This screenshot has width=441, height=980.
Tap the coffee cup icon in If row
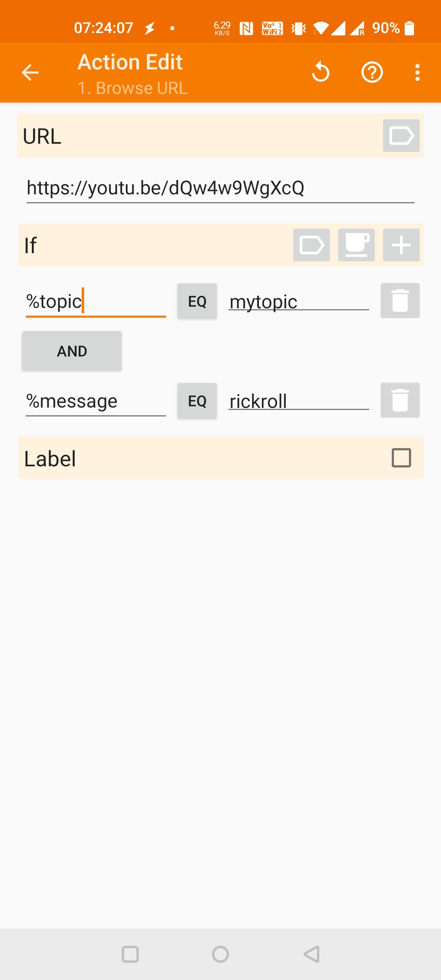(x=356, y=245)
